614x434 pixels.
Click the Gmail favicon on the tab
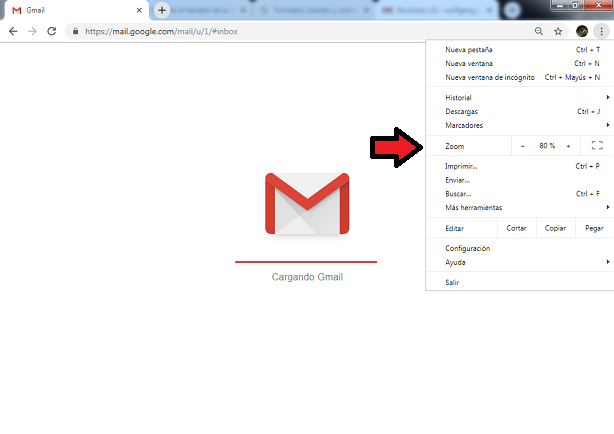16,11
